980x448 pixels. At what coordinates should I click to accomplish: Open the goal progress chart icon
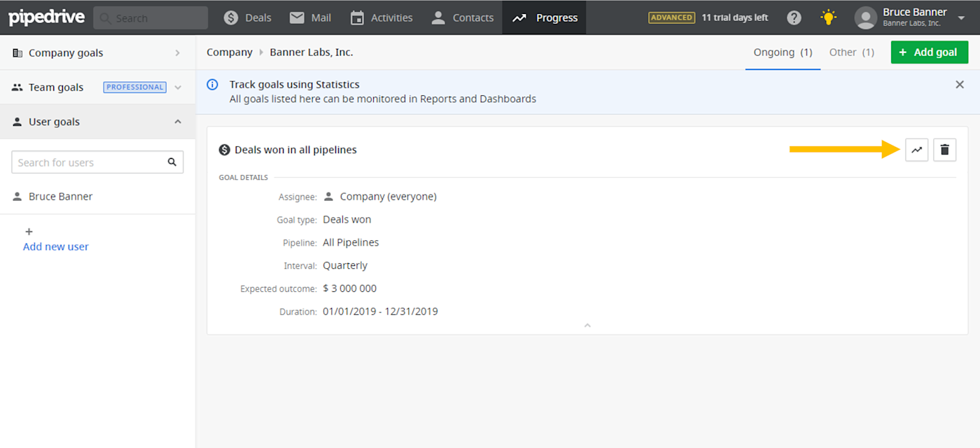pos(916,150)
